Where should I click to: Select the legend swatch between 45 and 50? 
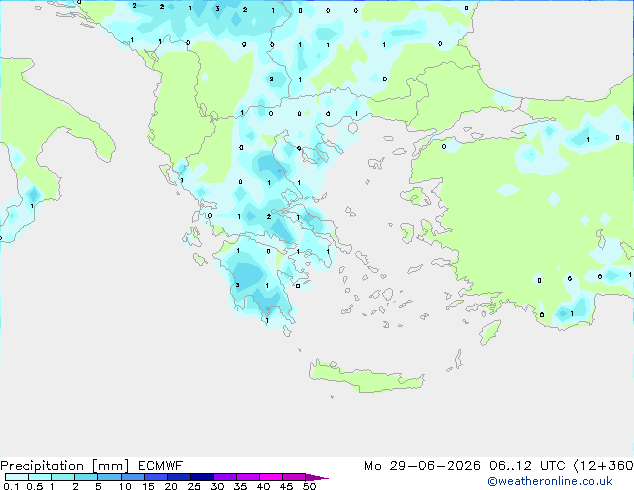coord(294,477)
